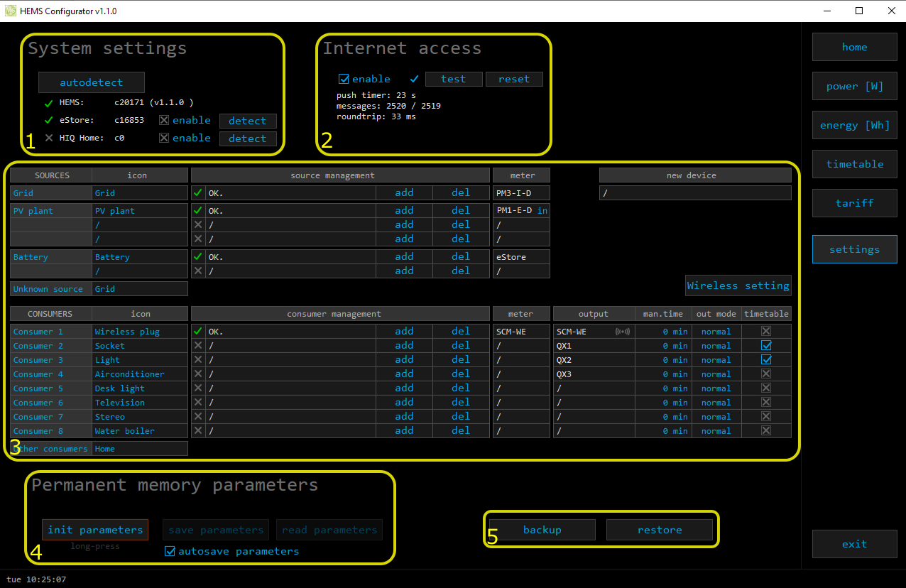Uncheck the timetable box for Consumer 2
The width and height of the screenshot is (906, 588).
tap(766, 346)
